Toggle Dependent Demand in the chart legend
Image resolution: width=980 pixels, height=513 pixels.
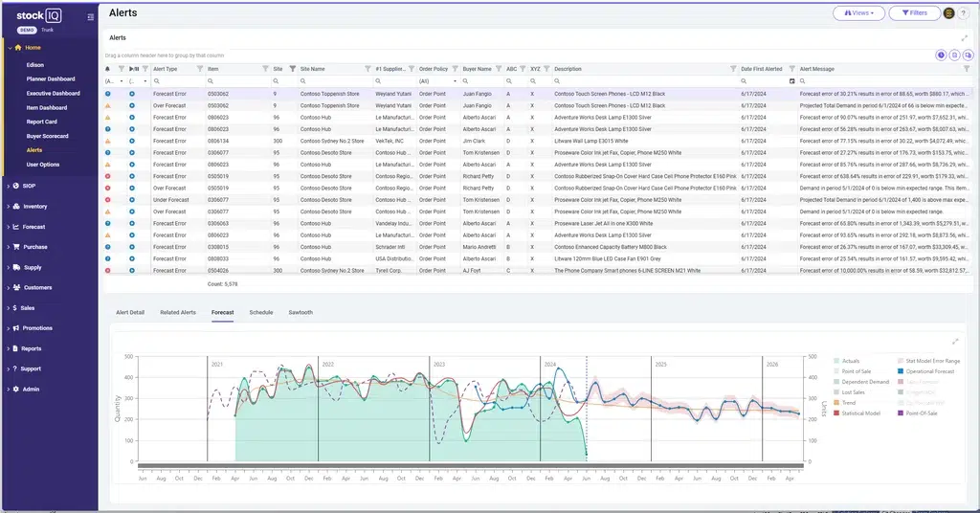861,382
